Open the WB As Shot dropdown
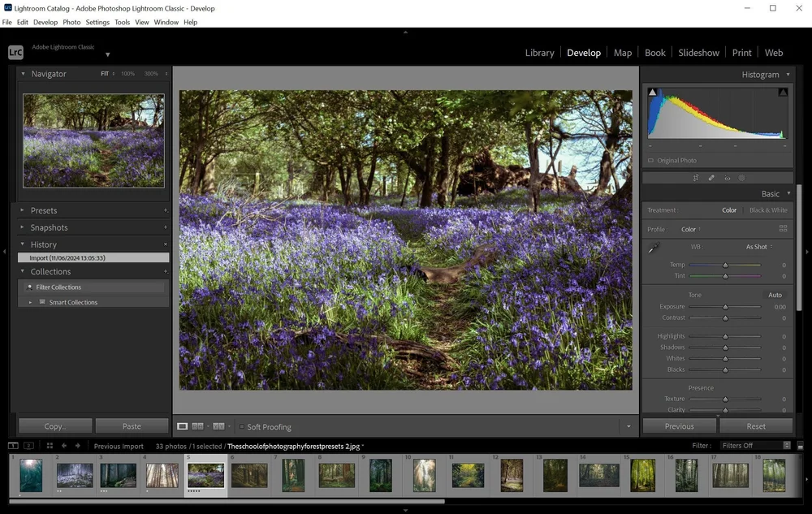 point(757,246)
